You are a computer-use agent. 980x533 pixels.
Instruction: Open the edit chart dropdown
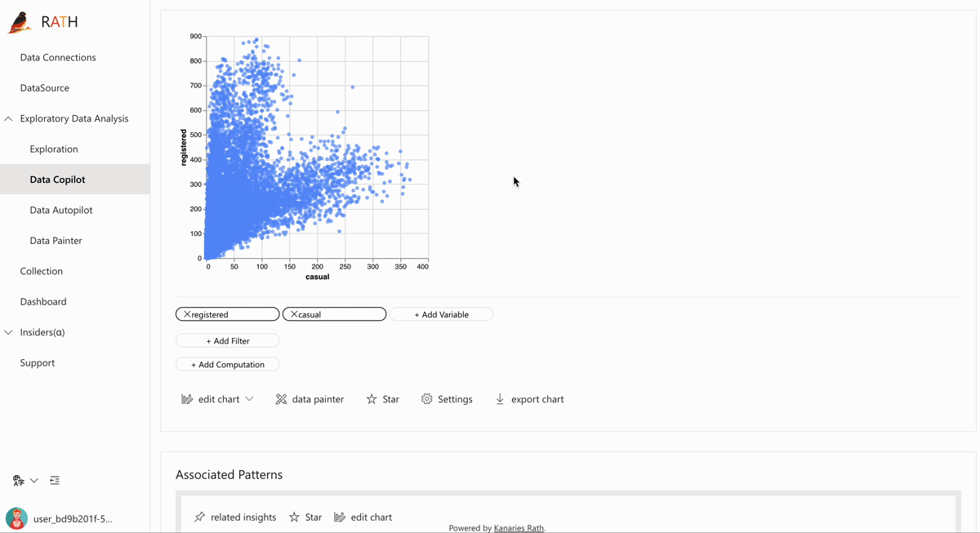click(x=250, y=399)
